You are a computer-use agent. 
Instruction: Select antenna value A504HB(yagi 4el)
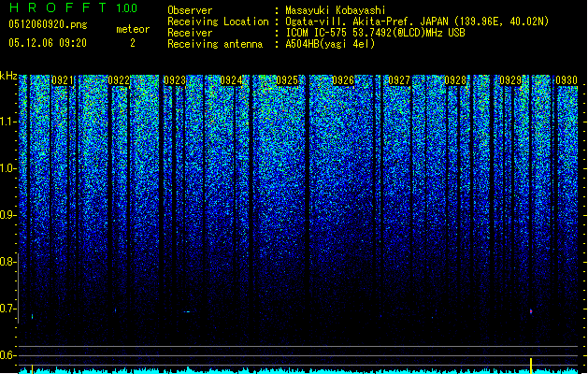(330, 44)
